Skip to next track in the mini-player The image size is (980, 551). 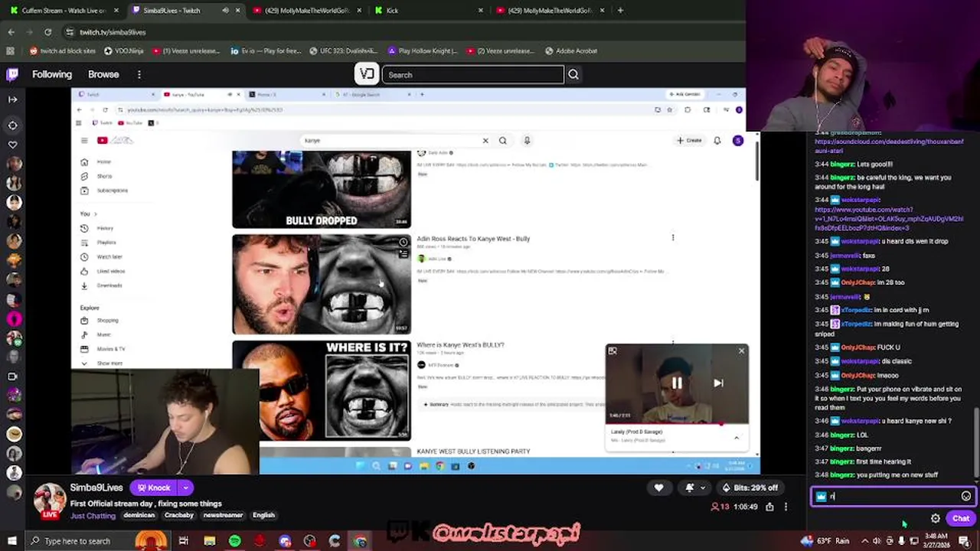click(x=718, y=383)
